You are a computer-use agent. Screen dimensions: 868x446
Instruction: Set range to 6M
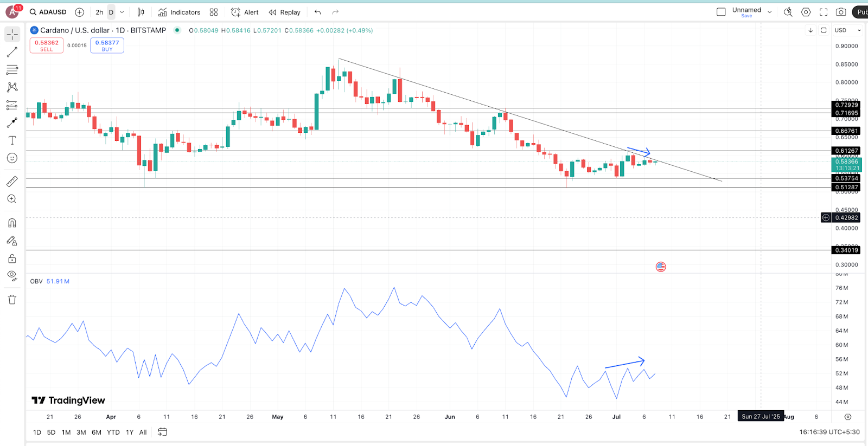pos(97,432)
